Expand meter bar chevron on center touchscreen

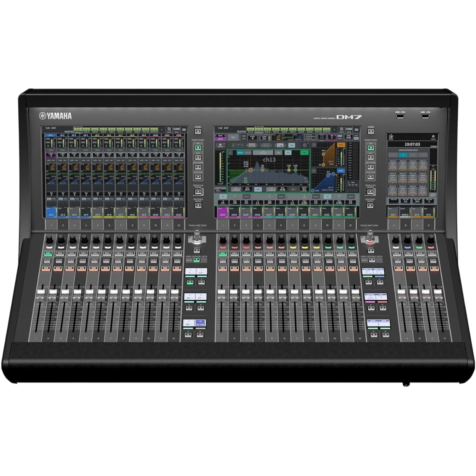334,130
